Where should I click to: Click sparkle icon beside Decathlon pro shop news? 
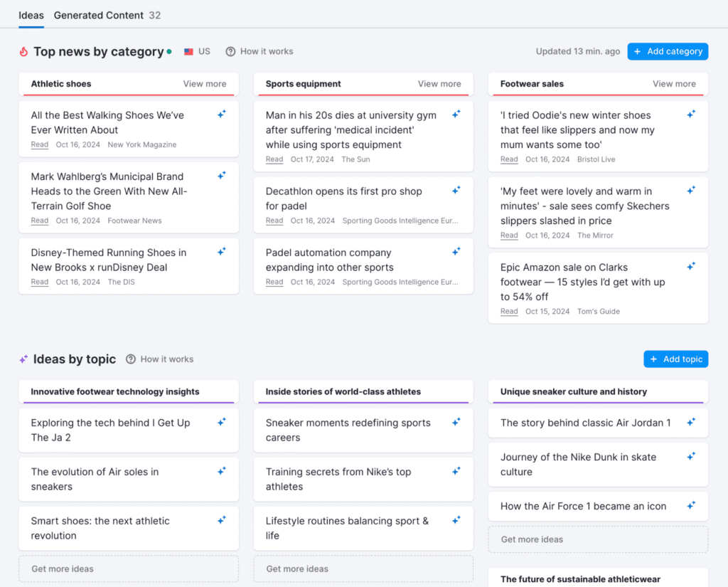pos(456,190)
